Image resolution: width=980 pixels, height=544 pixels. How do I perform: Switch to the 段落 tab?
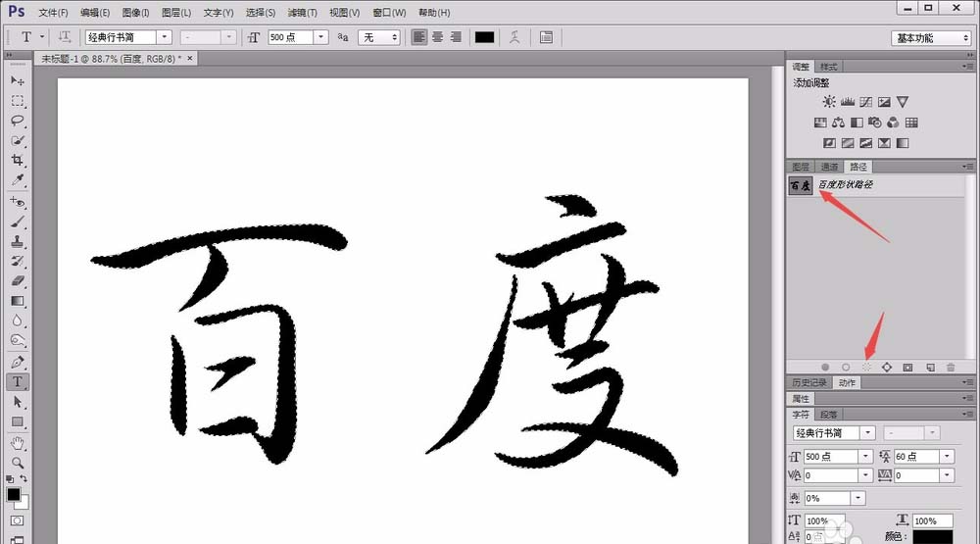[x=829, y=415]
